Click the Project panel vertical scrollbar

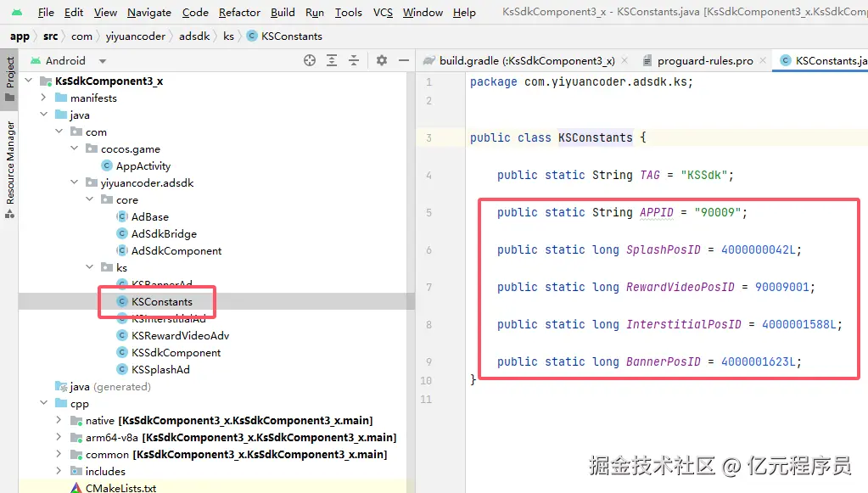click(x=410, y=283)
